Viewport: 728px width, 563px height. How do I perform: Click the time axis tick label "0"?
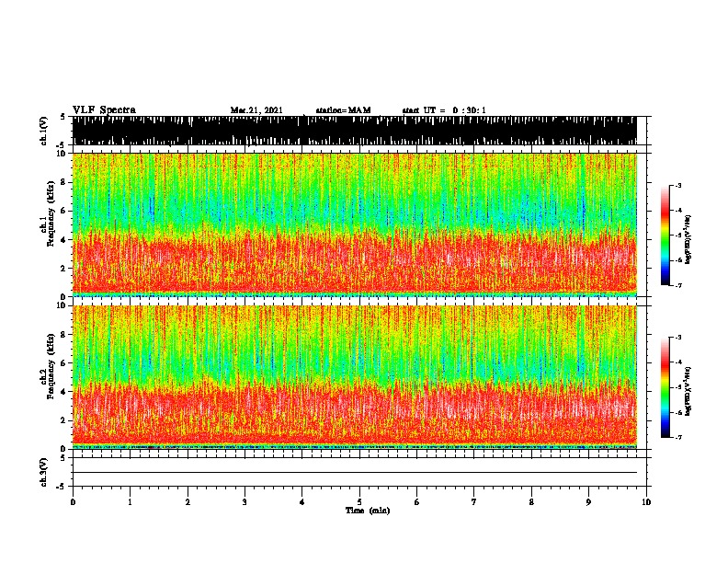[73, 502]
